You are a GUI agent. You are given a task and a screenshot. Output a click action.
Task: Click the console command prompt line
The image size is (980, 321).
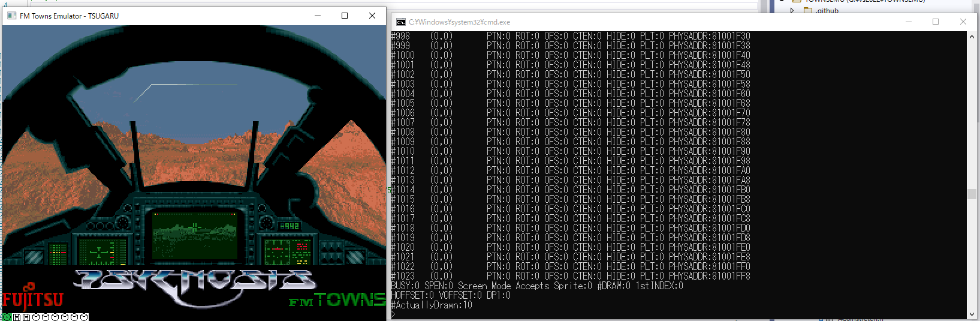click(x=394, y=314)
